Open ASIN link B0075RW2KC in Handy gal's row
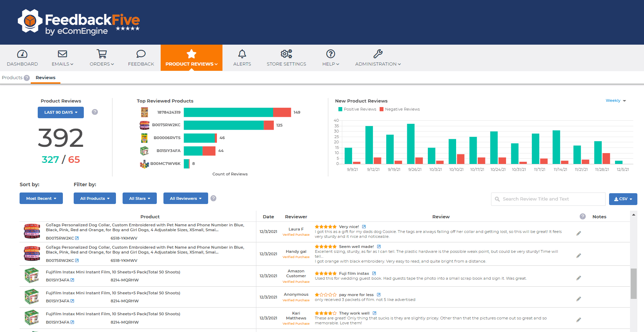The height and width of the screenshot is (332, 644). click(x=62, y=261)
